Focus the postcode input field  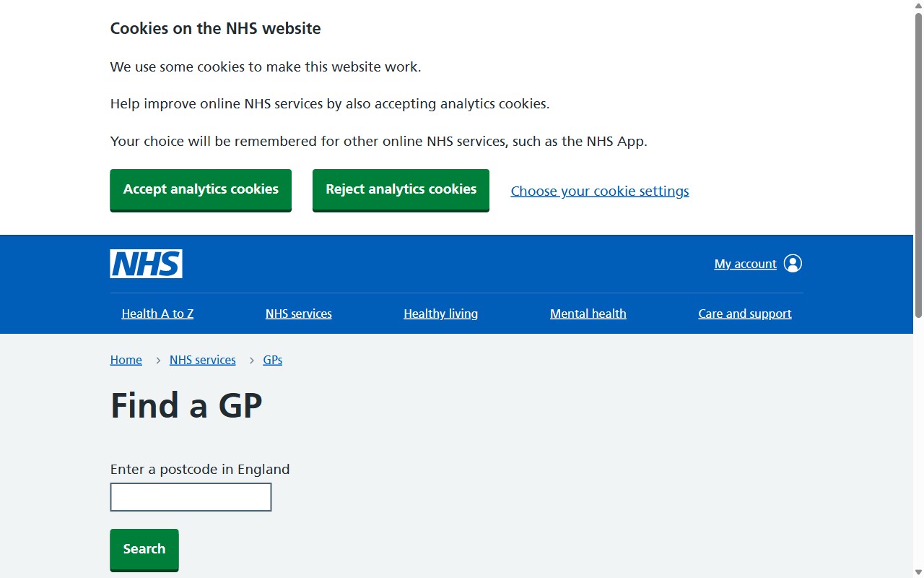(191, 497)
